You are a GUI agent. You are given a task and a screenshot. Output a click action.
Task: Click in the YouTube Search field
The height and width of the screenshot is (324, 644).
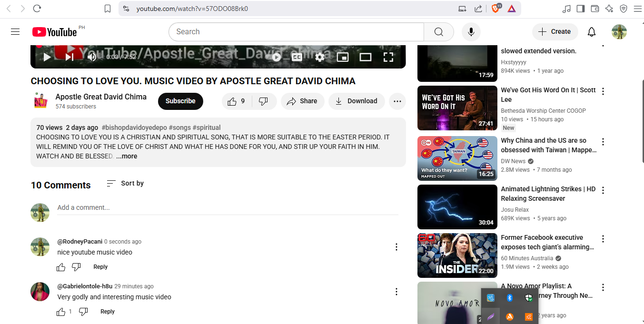[296, 32]
